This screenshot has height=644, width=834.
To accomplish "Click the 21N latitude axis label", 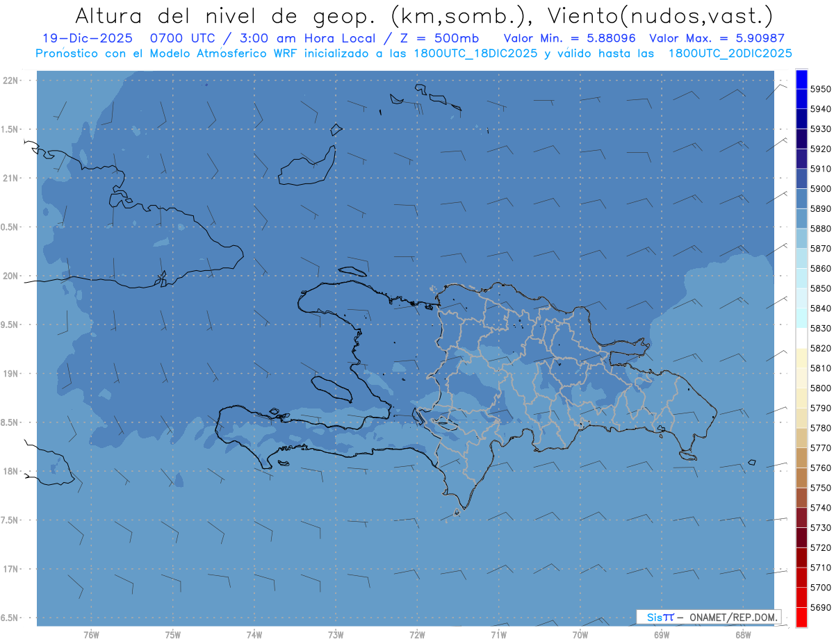I will (10, 179).
